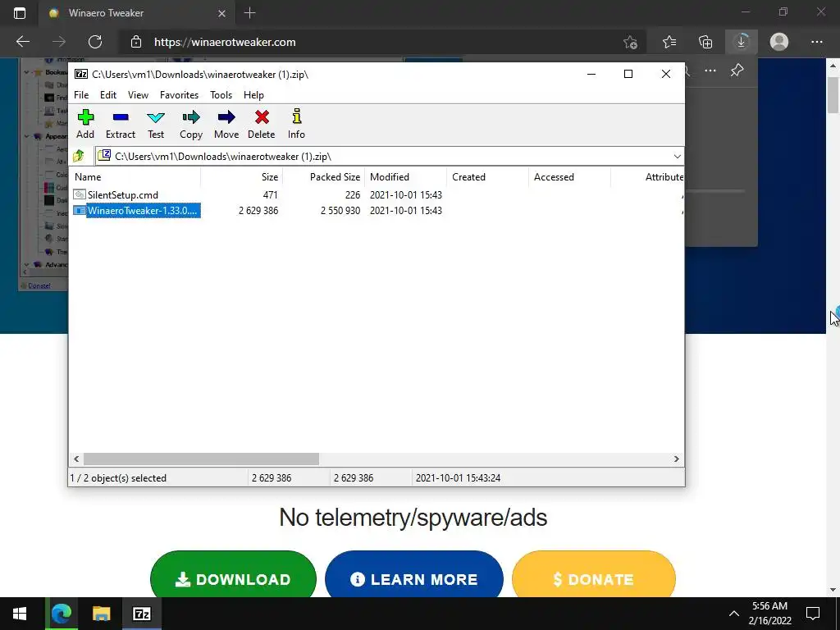The height and width of the screenshot is (630, 840).
Task: Open Edge Collections
Action: tap(705, 42)
